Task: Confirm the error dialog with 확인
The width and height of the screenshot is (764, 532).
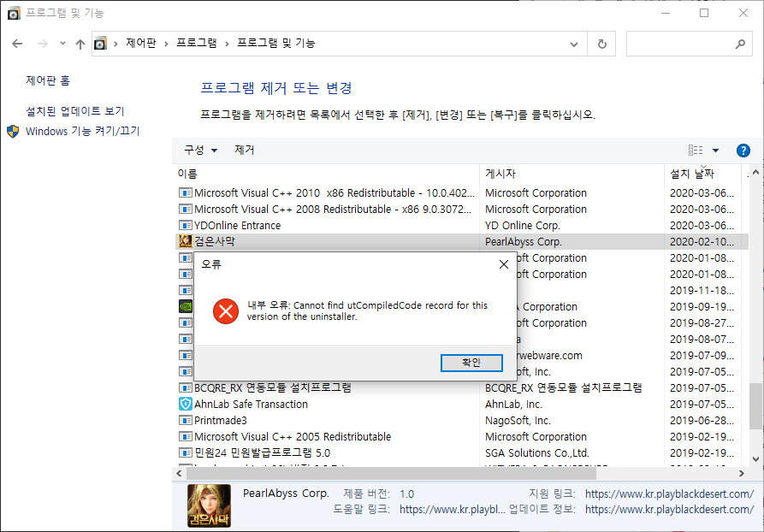Action: (471, 363)
